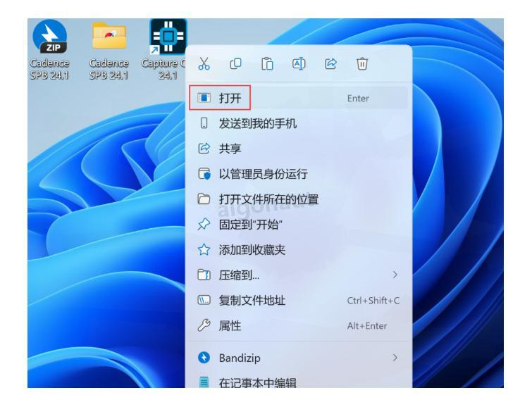The height and width of the screenshot is (407, 532).
Task: Choose 发送到我的手机 menu entry
Action: point(299,123)
